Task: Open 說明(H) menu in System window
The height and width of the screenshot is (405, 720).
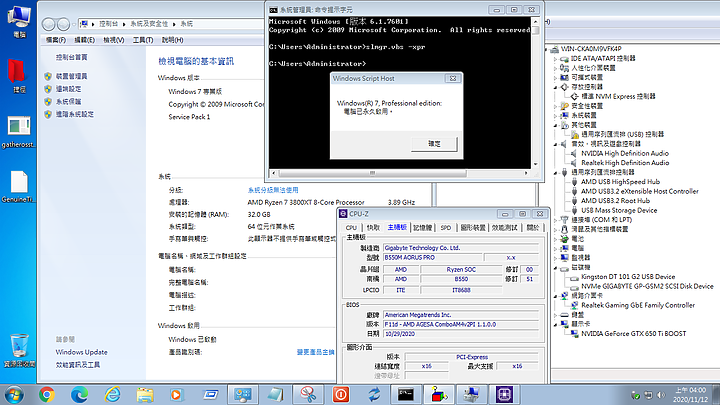Action: [x=172, y=40]
